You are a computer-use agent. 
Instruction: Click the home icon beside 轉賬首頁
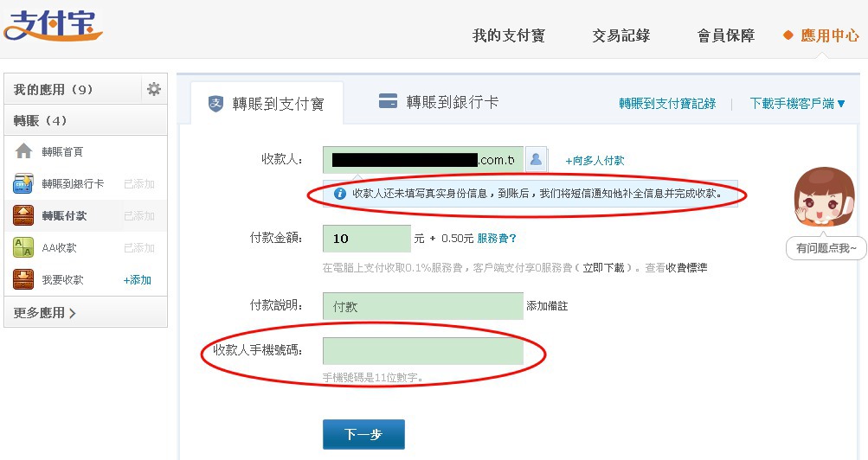pyautogui.click(x=23, y=151)
